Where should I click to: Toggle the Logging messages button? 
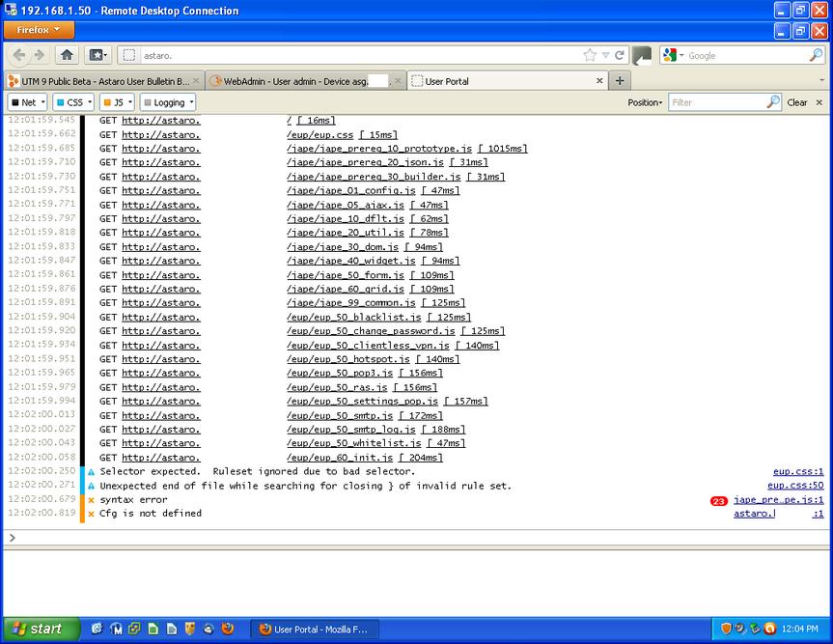tap(164, 102)
